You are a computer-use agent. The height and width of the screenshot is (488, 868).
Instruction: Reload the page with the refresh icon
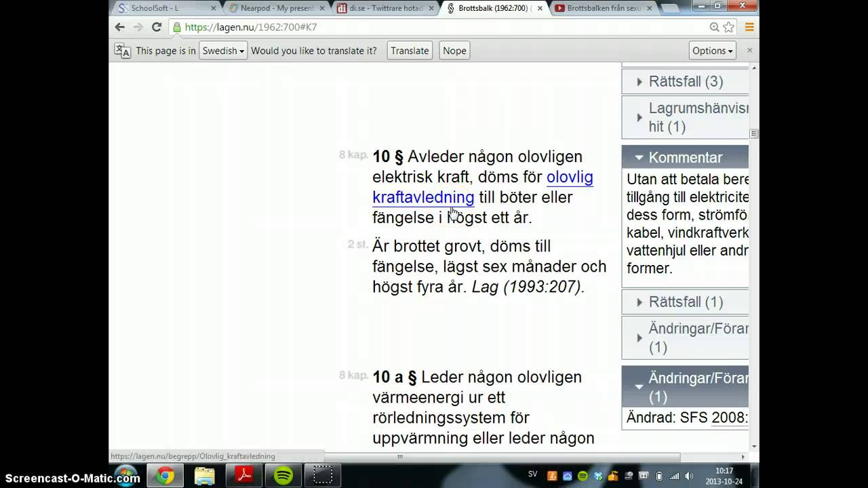[x=156, y=27]
